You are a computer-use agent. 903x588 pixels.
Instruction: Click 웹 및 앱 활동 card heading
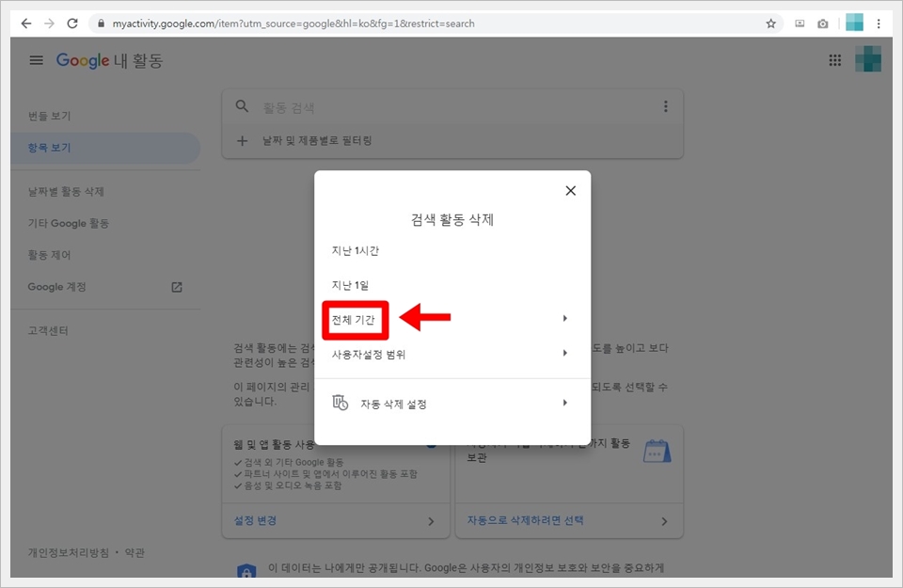click(274, 444)
